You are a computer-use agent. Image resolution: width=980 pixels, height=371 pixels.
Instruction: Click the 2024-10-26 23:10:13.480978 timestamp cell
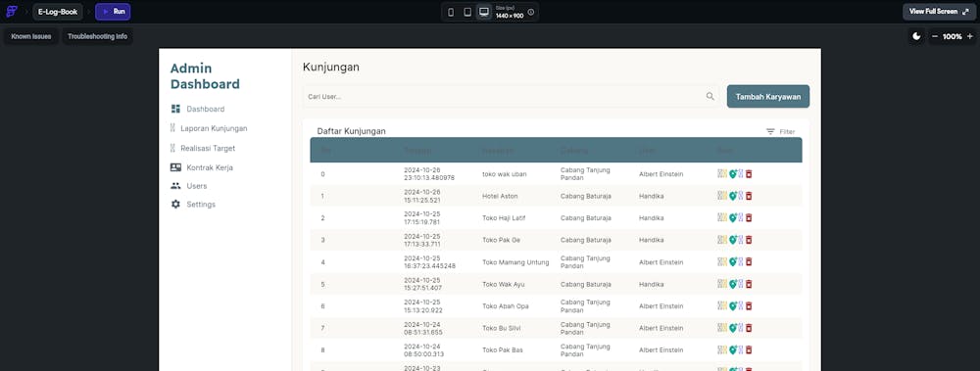(x=429, y=173)
